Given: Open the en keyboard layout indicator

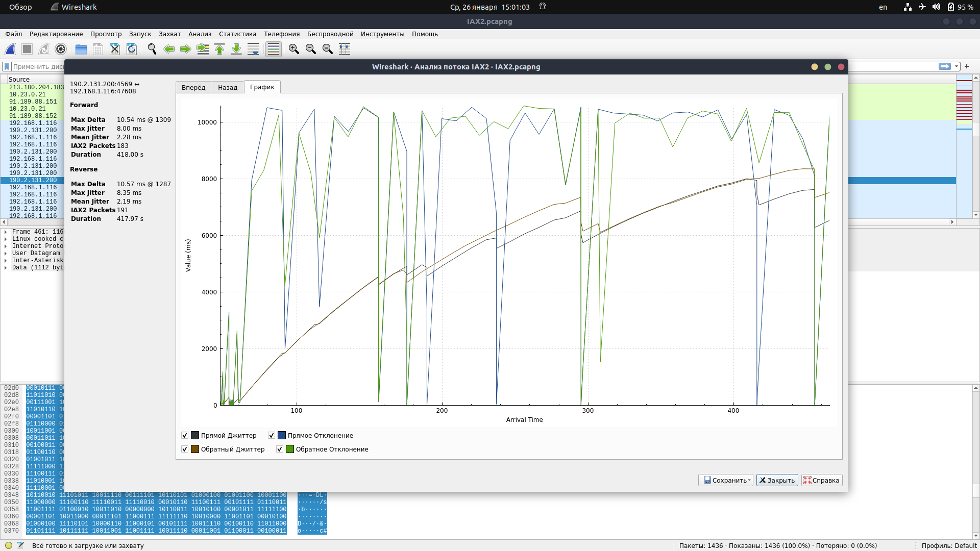Looking at the screenshot, I should pos(883,7).
